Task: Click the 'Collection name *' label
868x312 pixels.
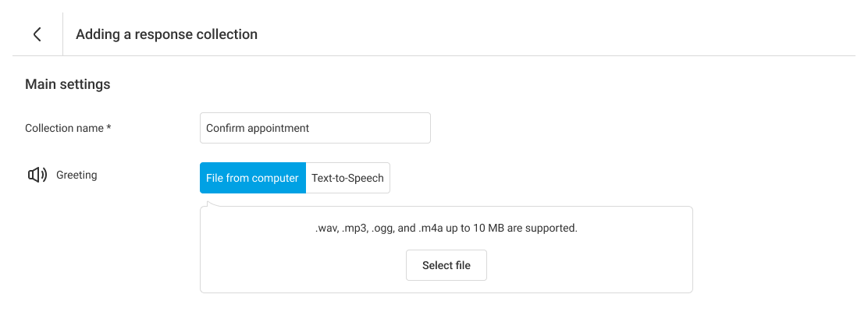Action: click(66, 128)
